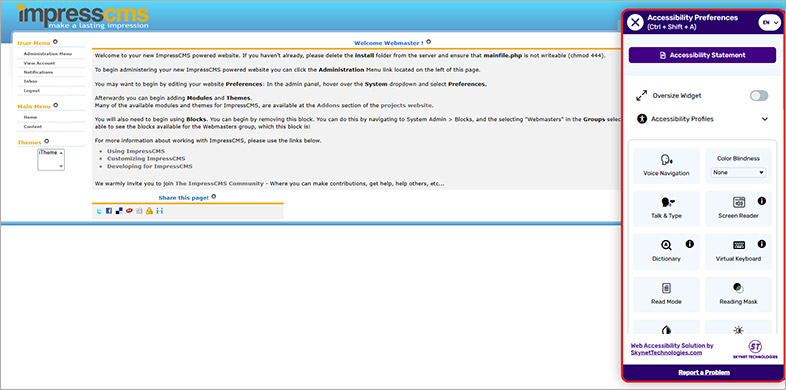Screen dimensions: 786x390
Task: Click Report a Problem
Action: pyautogui.click(x=704, y=372)
